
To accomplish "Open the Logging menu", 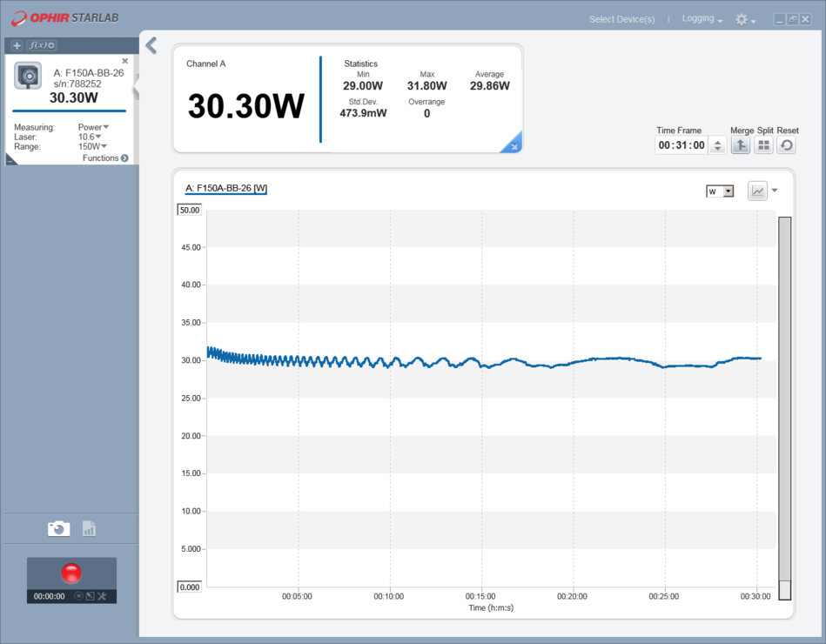I will point(702,19).
